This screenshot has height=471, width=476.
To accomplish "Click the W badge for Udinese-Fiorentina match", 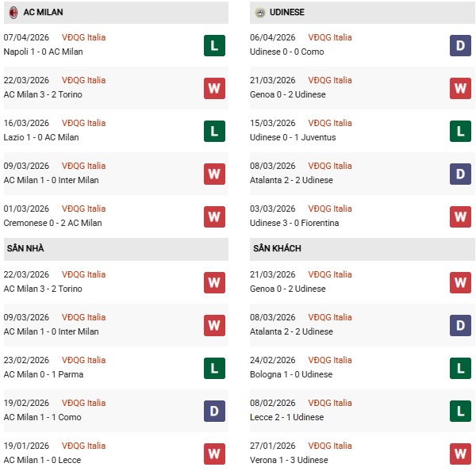I will tap(460, 216).
